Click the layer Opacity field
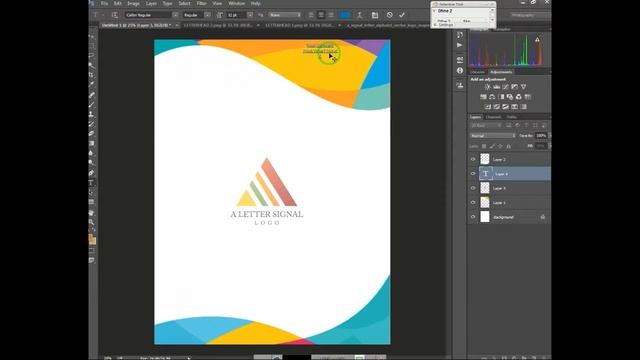Viewport: 640px width, 360px height. [541, 136]
